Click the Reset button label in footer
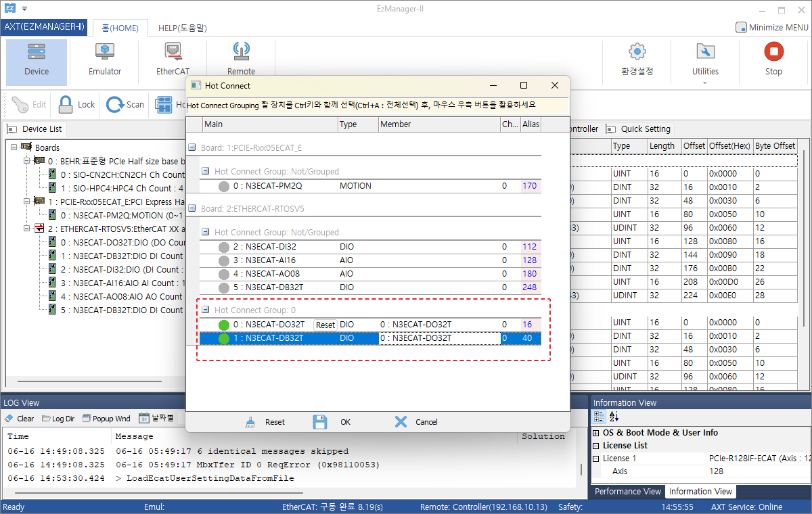This screenshot has height=514, width=812. click(x=275, y=422)
